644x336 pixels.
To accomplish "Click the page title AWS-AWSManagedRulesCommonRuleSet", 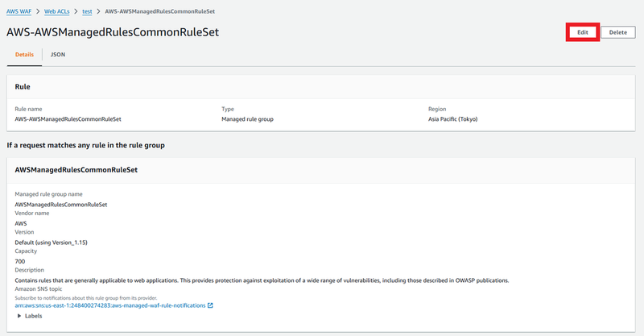I will tap(113, 32).
